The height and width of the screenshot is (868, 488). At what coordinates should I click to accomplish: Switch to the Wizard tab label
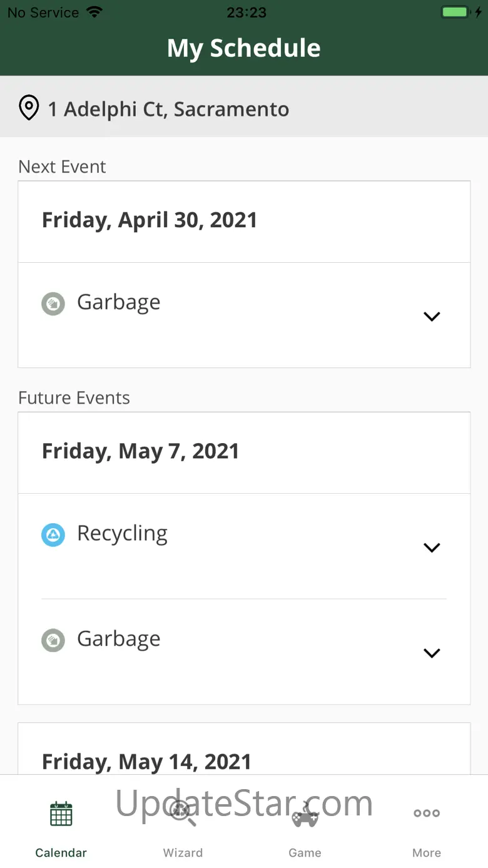183,852
